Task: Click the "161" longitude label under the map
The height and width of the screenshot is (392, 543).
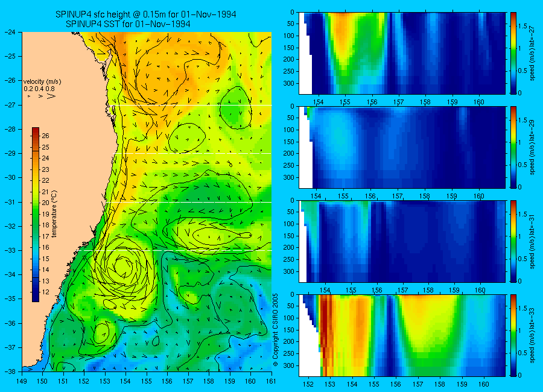Action: [x=271, y=381]
